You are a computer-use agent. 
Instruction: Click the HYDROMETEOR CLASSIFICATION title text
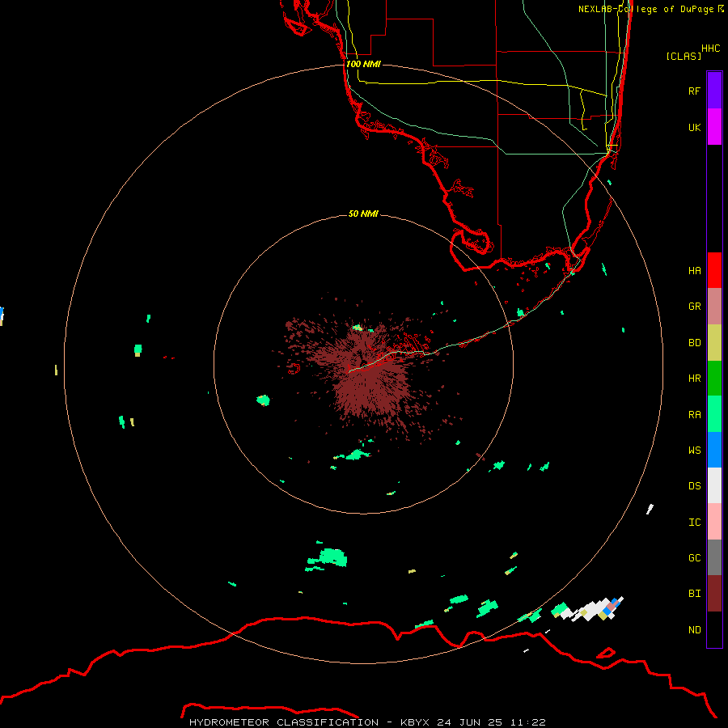[284, 722]
